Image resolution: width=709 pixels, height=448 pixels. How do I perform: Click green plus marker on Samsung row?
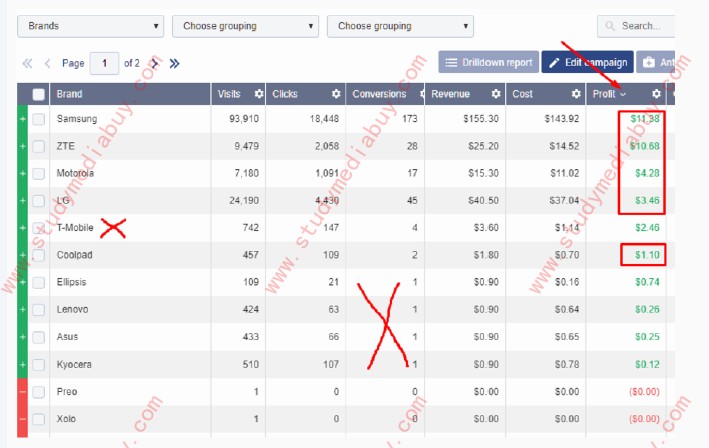pyautogui.click(x=23, y=119)
